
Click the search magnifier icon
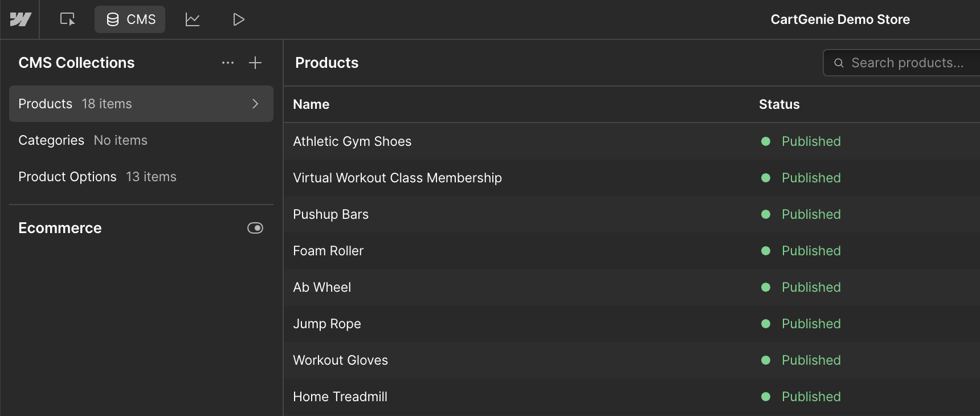(839, 63)
